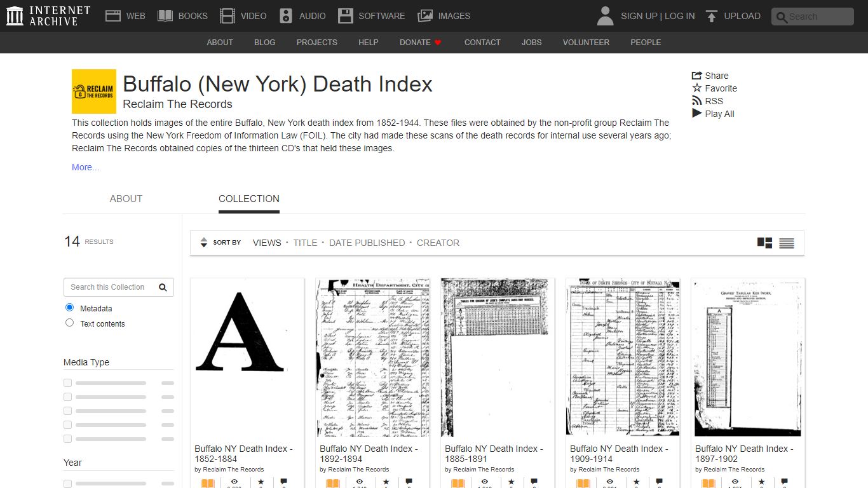
Task: Check the first Media Type checkbox
Action: [68, 383]
